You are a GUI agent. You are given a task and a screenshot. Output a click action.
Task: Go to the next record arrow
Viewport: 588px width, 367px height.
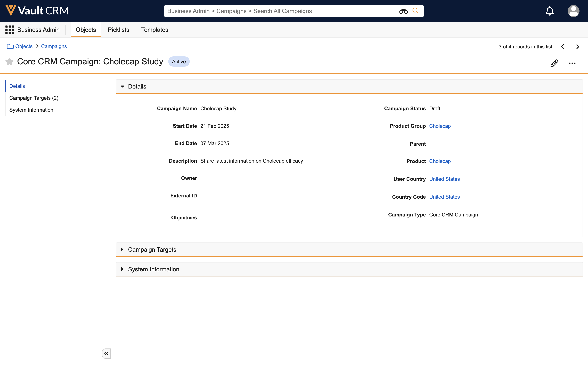click(x=578, y=47)
